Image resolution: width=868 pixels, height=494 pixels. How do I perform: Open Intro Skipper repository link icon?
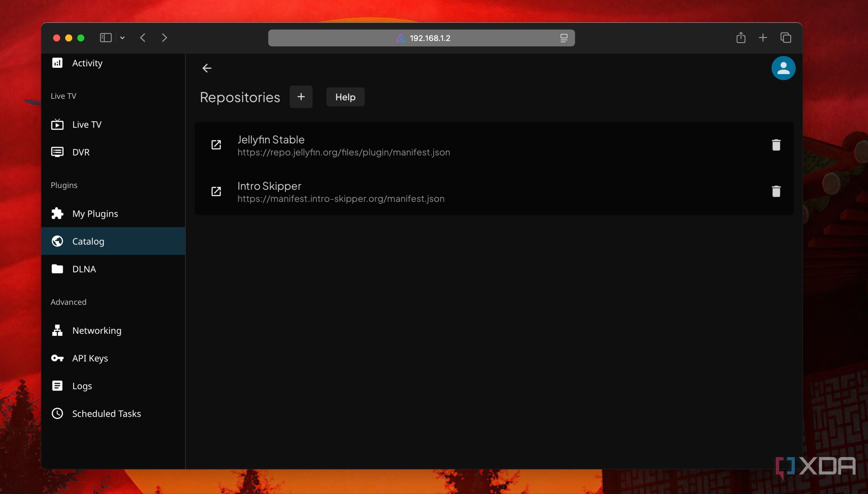pos(216,191)
